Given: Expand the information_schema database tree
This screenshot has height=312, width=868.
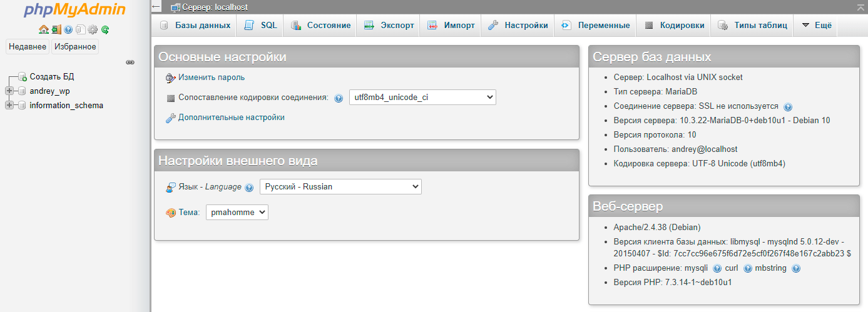Looking at the screenshot, I should click(x=9, y=106).
